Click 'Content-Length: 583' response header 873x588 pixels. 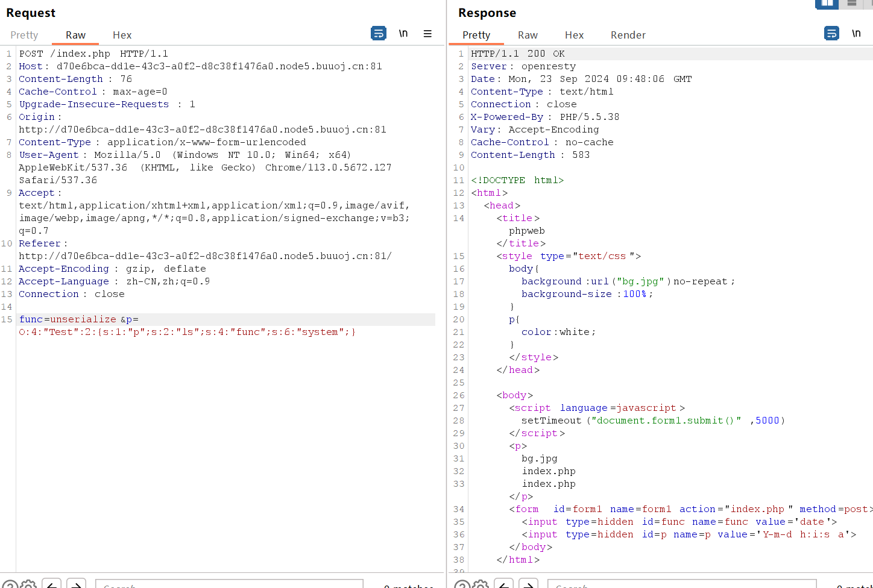pos(531,155)
